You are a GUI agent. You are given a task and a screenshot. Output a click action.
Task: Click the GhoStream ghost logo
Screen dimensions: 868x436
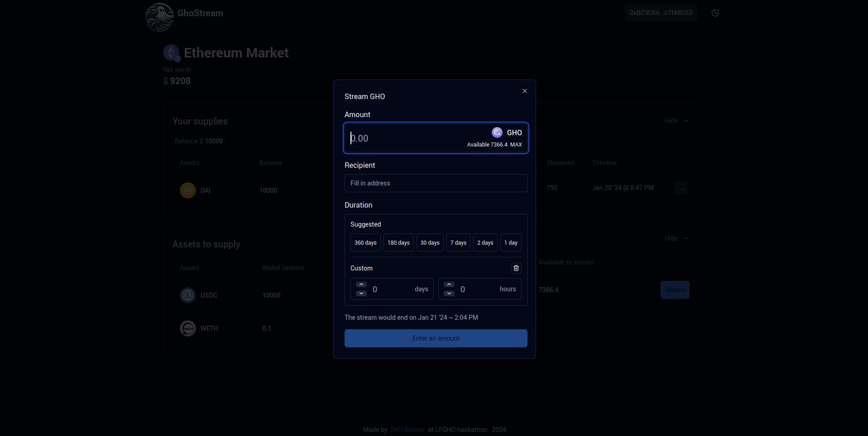(x=159, y=17)
